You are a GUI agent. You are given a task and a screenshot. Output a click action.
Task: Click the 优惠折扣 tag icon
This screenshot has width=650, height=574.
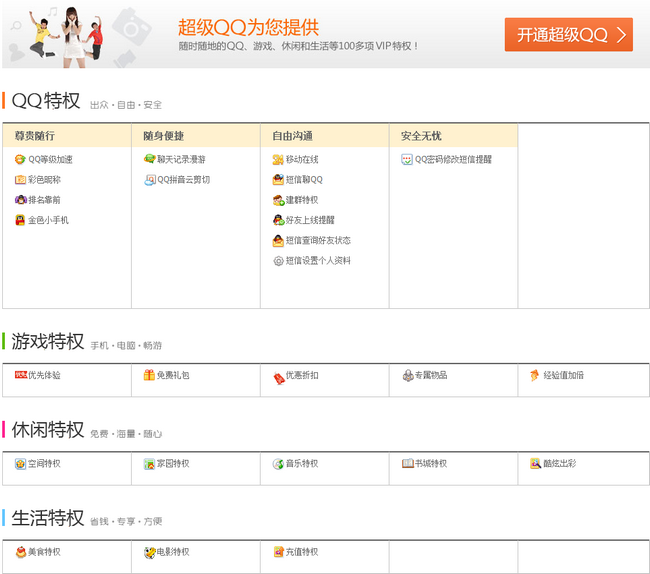279,378
